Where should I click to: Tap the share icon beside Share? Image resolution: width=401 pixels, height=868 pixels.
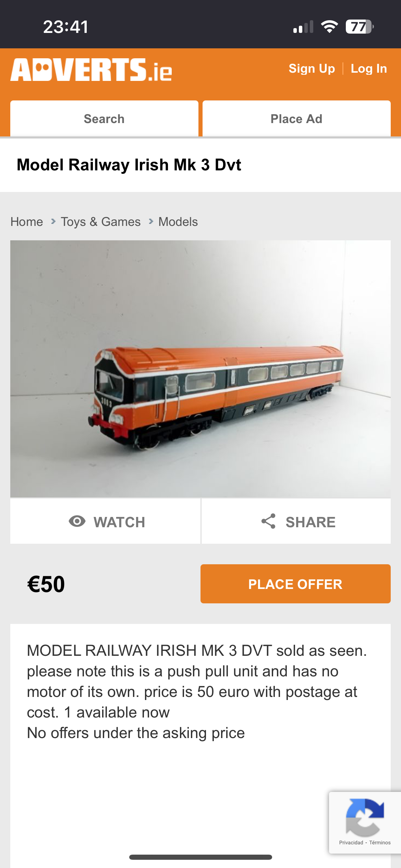pos(268,521)
